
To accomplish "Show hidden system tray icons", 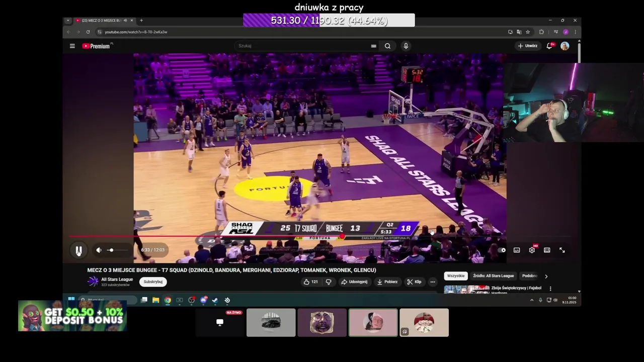I will point(532,300).
